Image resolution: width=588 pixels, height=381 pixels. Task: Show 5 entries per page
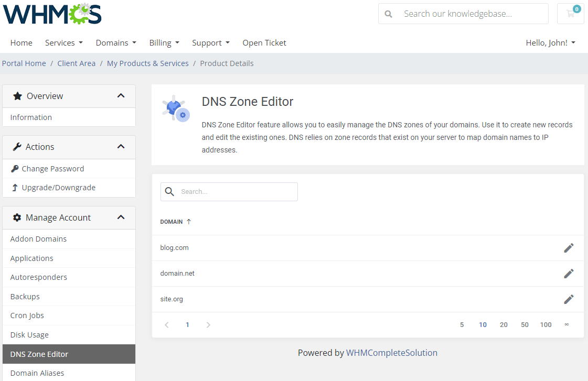click(462, 325)
